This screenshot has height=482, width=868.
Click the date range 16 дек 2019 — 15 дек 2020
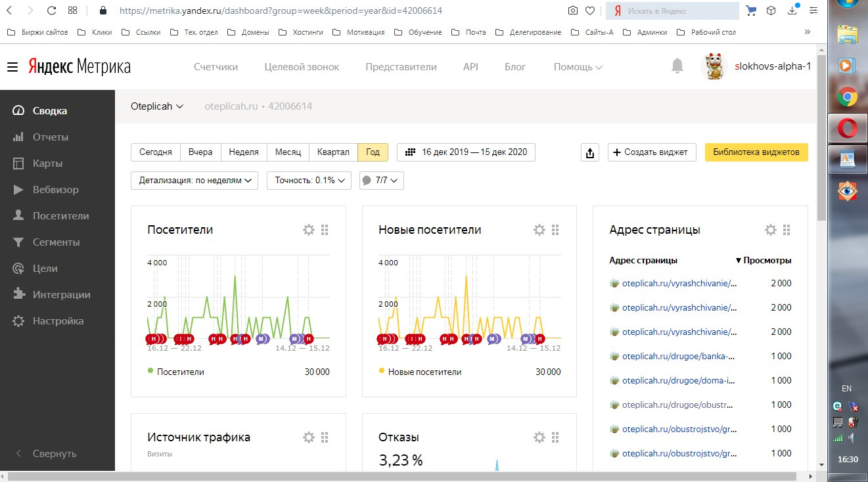466,152
